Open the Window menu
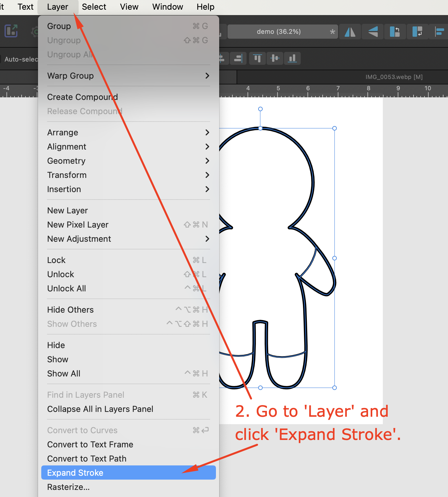Screen dimensions: 448x497 (167, 7)
